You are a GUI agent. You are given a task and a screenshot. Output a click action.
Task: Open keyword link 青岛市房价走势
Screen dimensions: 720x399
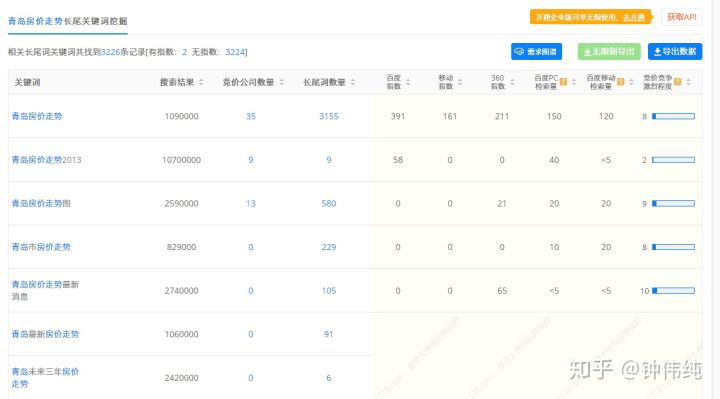tap(41, 247)
